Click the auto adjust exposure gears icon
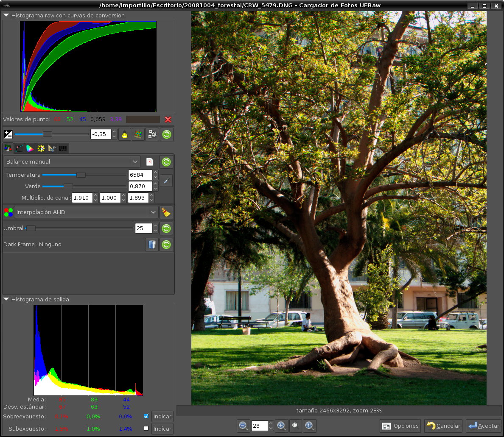This screenshot has width=504, height=437. [x=152, y=134]
